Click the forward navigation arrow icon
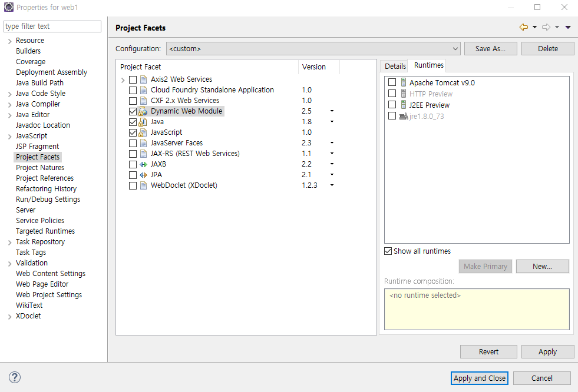This screenshot has width=578, height=392. click(546, 27)
